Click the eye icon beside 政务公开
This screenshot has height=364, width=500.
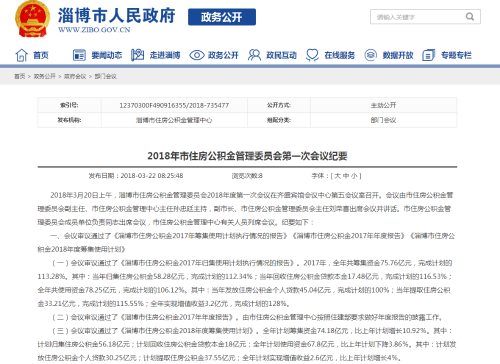pos(197,55)
